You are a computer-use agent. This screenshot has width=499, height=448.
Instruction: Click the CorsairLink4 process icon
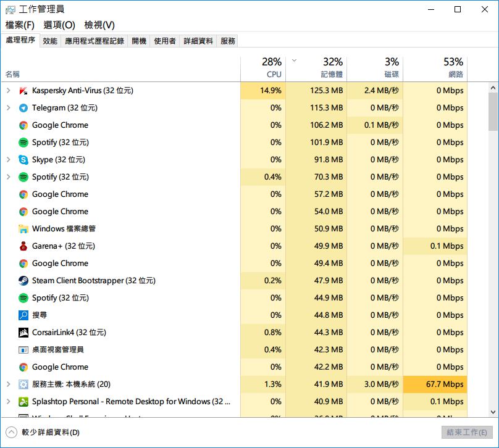[x=23, y=333]
